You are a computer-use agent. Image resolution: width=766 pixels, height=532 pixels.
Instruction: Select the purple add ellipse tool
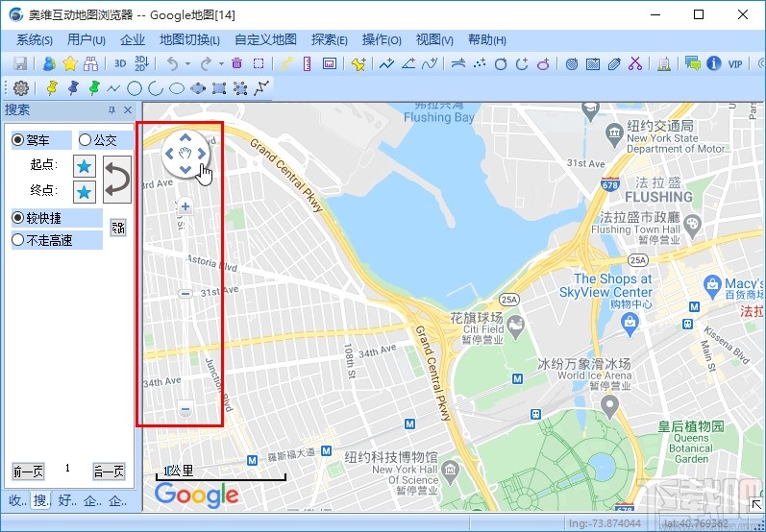[x=543, y=64]
